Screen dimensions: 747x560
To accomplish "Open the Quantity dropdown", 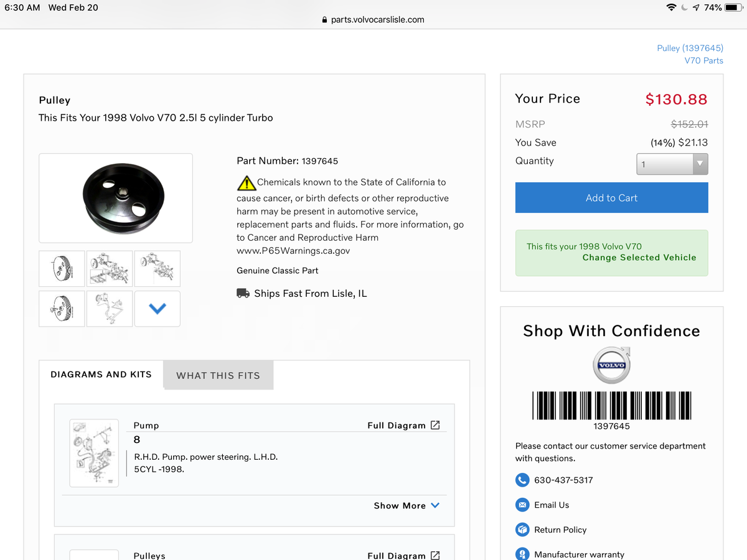I will [672, 164].
